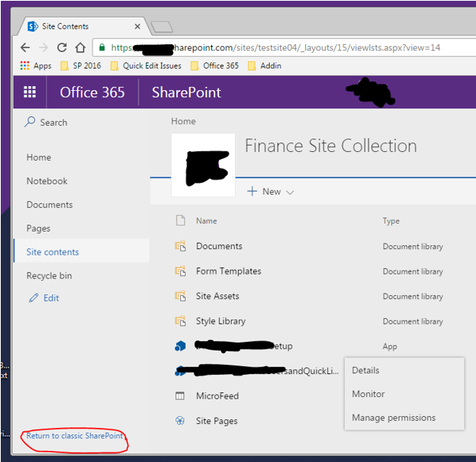
Task: Open Recycle bin in the left navigation
Action: (x=49, y=276)
